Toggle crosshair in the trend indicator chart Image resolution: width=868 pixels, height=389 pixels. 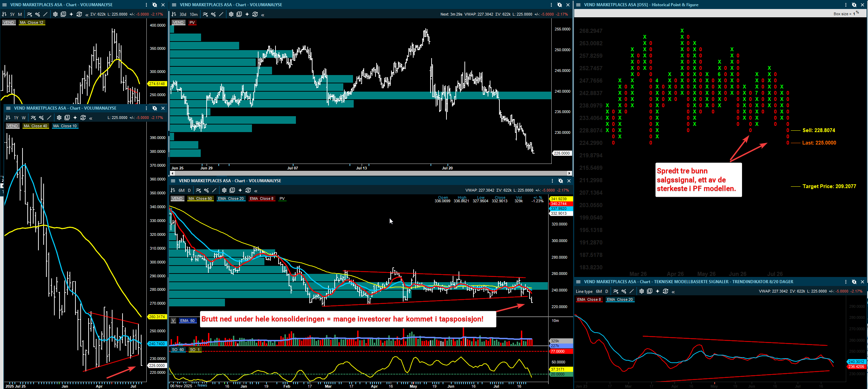(x=658, y=291)
